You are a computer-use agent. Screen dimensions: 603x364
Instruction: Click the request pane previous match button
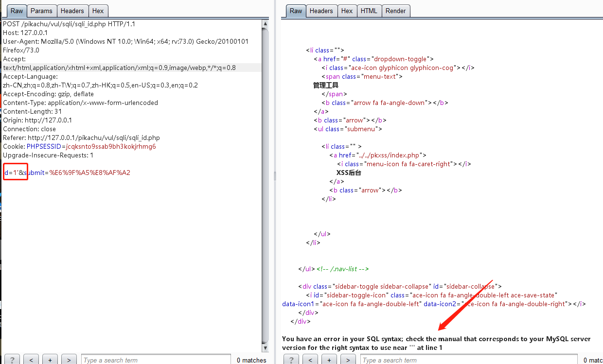point(31,360)
